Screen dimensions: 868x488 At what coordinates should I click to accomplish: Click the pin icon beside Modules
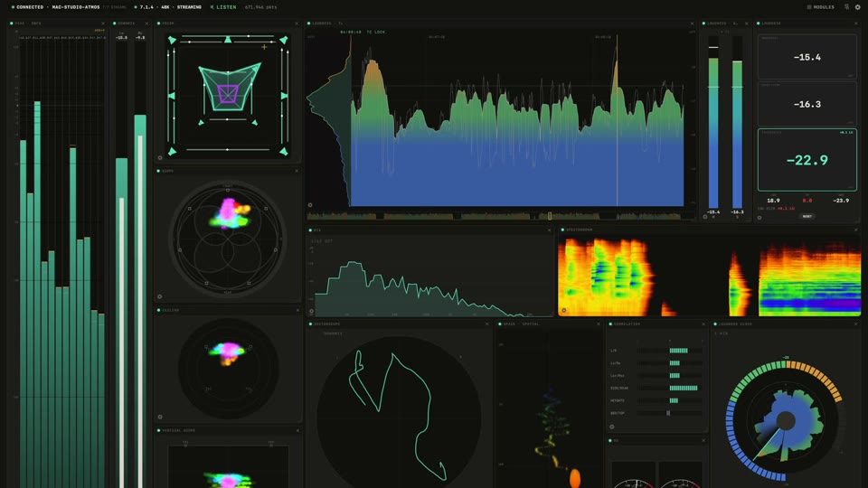[x=846, y=7]
